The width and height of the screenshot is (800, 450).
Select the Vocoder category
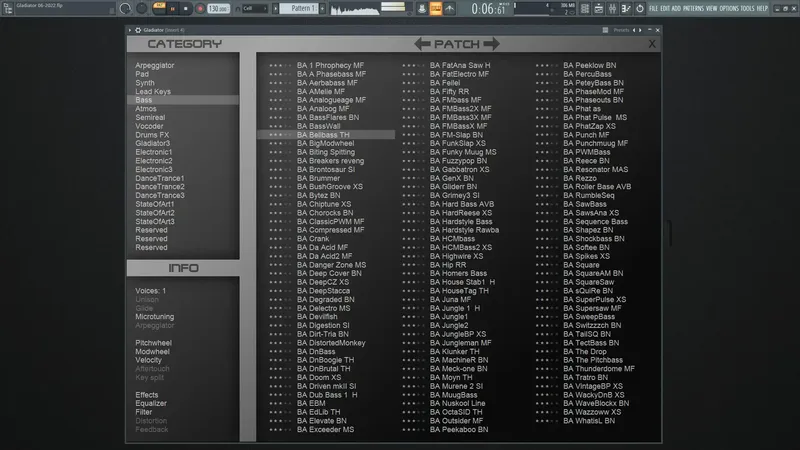coord(149,126)
